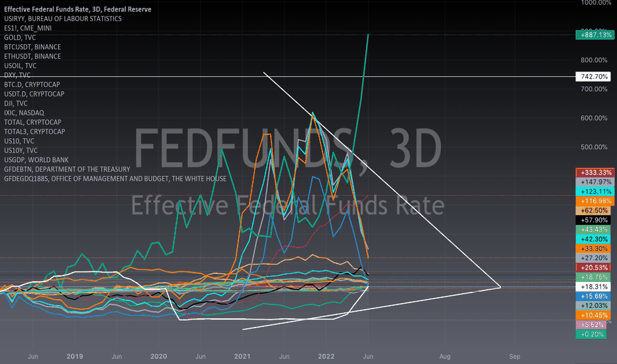Viewport: 617px width, 364px height.
Task: Click the TOTAL3, CRYPTOCAP legend entry
Action: (x=34, y=132)
